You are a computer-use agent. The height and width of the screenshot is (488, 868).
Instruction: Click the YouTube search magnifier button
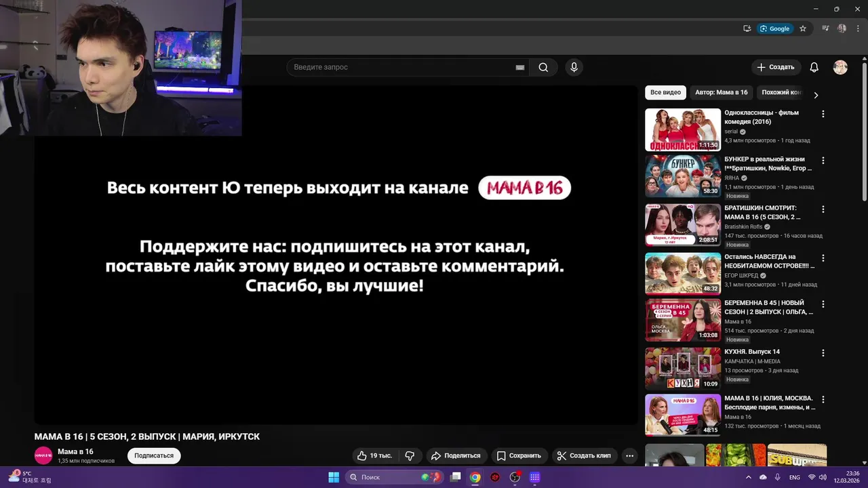[543, 67]
